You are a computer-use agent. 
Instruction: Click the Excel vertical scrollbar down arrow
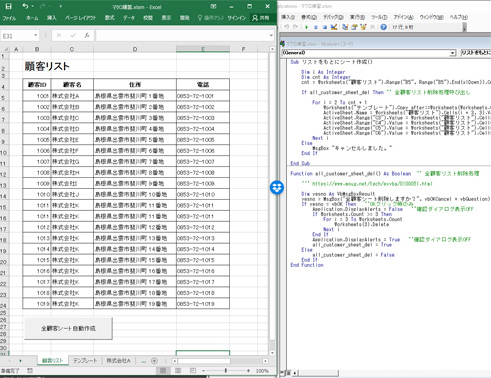[x=272, y=353]
